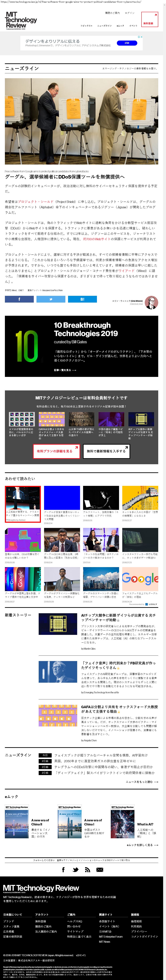Click the blue 詳細 button in the ad
This screenshot has width=166, height=980.
coord(127,43)
